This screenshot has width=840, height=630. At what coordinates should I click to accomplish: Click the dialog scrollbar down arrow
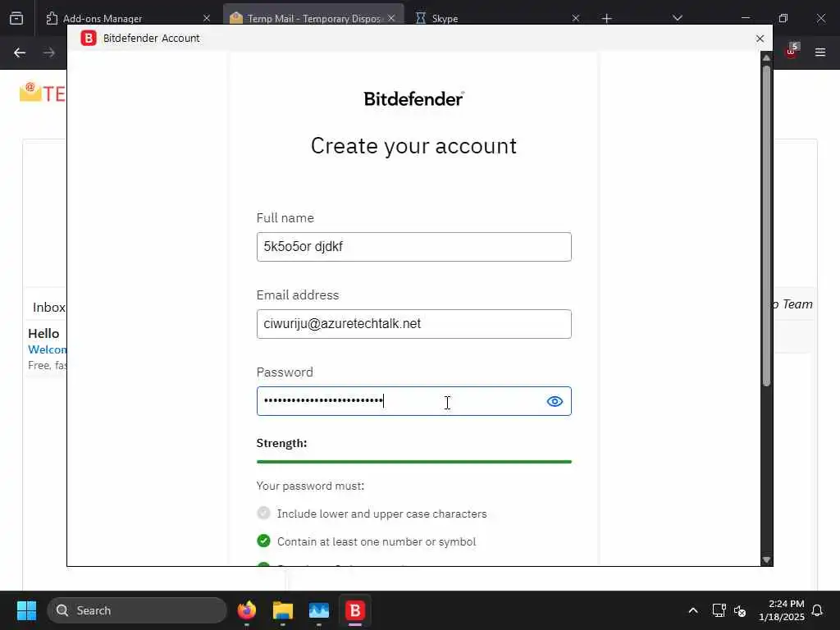click(767, 559)
